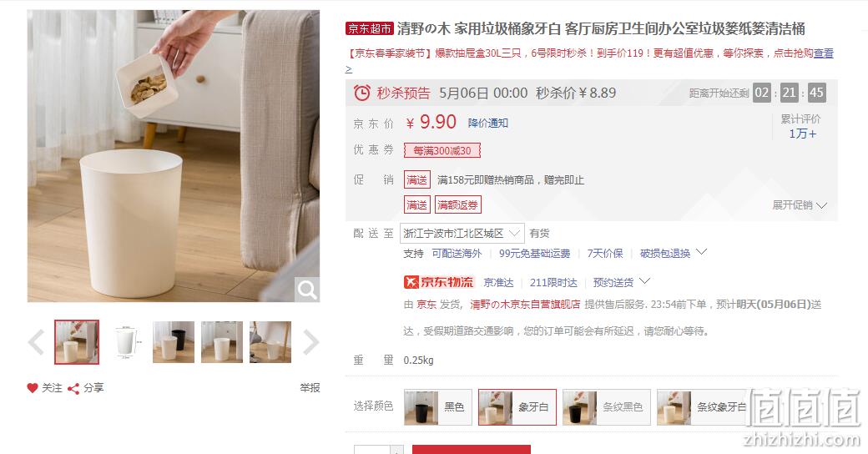Click the magnifier zoom icon on product image
The height and width of the screenshot is (454, 868).
coord(306,289)
